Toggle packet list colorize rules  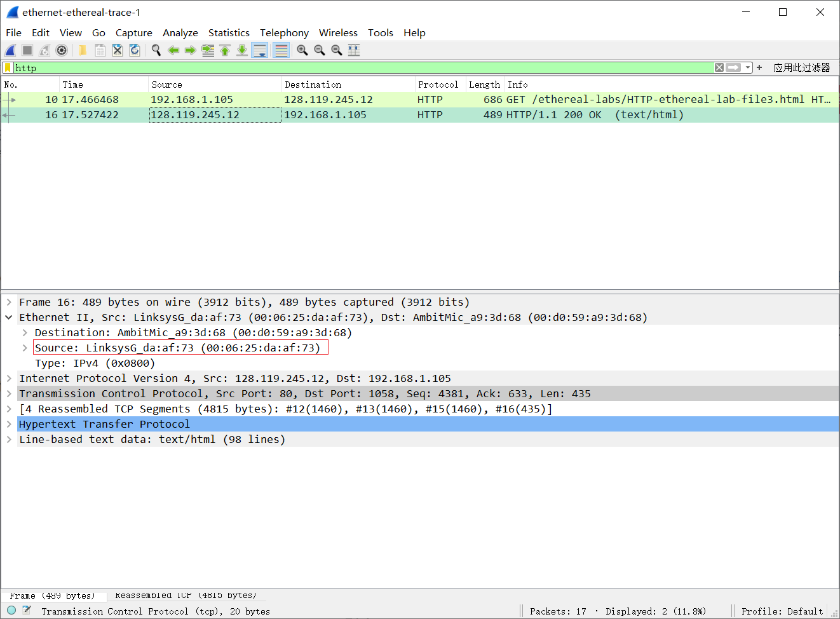pyautogui.click(x=281, y=50)
